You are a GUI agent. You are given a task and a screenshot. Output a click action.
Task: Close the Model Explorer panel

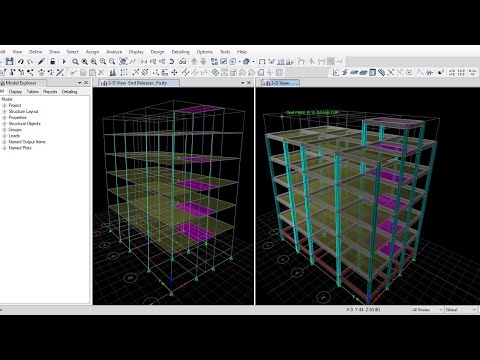pos(86,83)
